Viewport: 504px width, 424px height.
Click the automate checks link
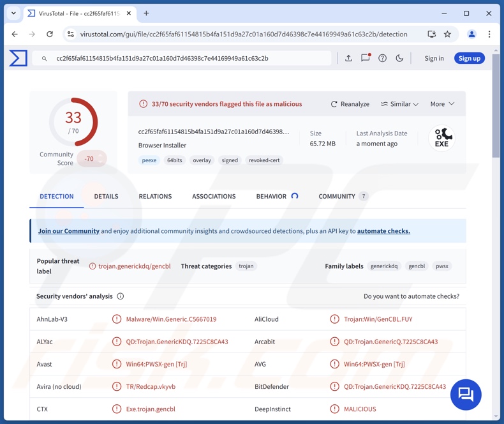tap(383, 231)
